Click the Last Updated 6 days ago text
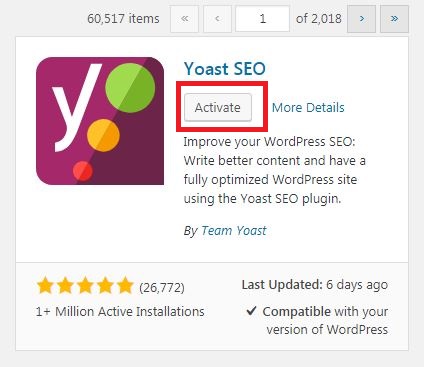 (315, 285)
